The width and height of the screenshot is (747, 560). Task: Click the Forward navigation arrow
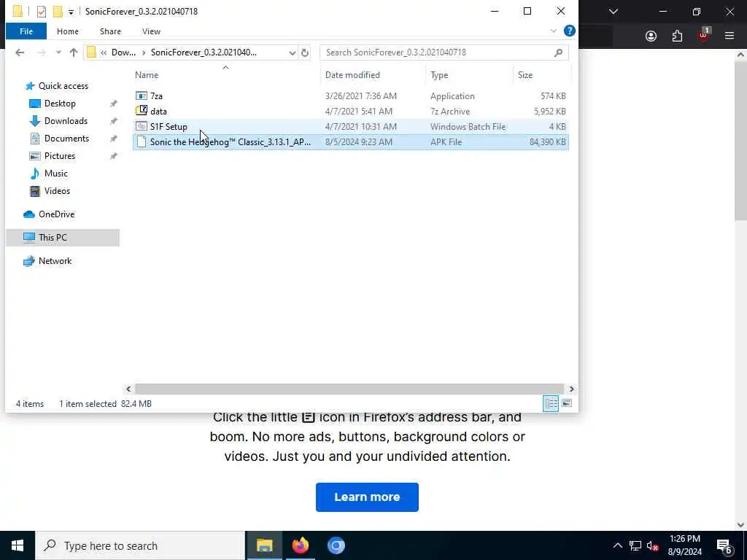[x=42, y=52]
